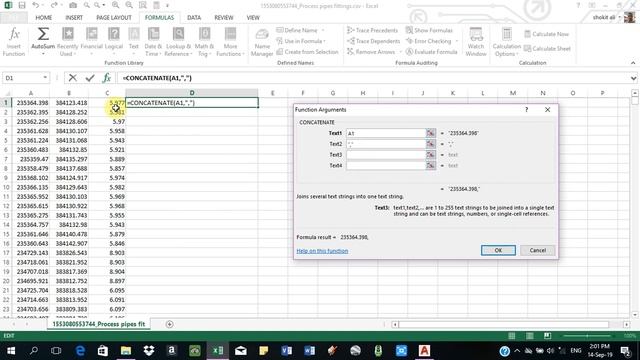Switch to the HOME tab
This screenshot has height=360, width=640.
click(43, 18)
